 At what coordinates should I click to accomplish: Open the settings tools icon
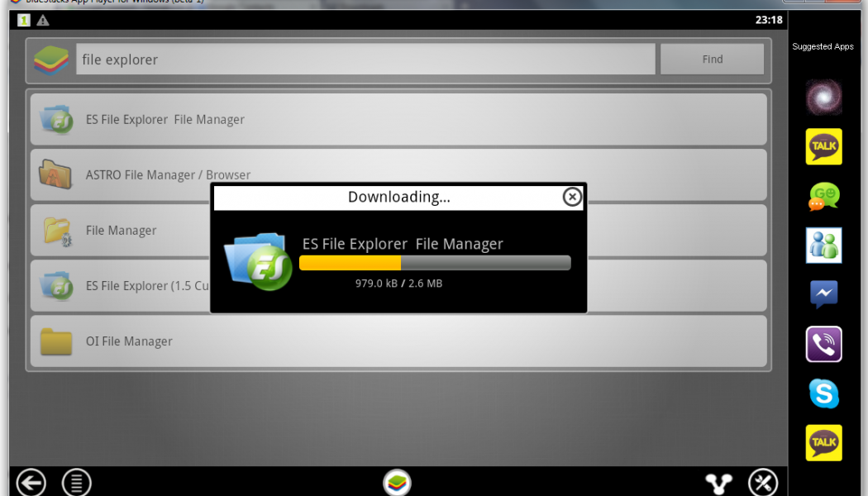(x=762, y=483)
